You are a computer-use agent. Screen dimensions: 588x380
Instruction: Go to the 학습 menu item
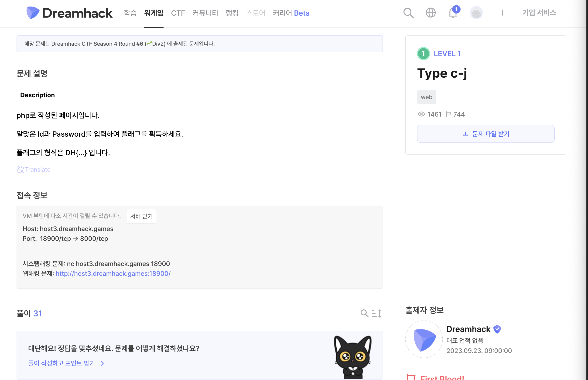click(x=130, y=13)
